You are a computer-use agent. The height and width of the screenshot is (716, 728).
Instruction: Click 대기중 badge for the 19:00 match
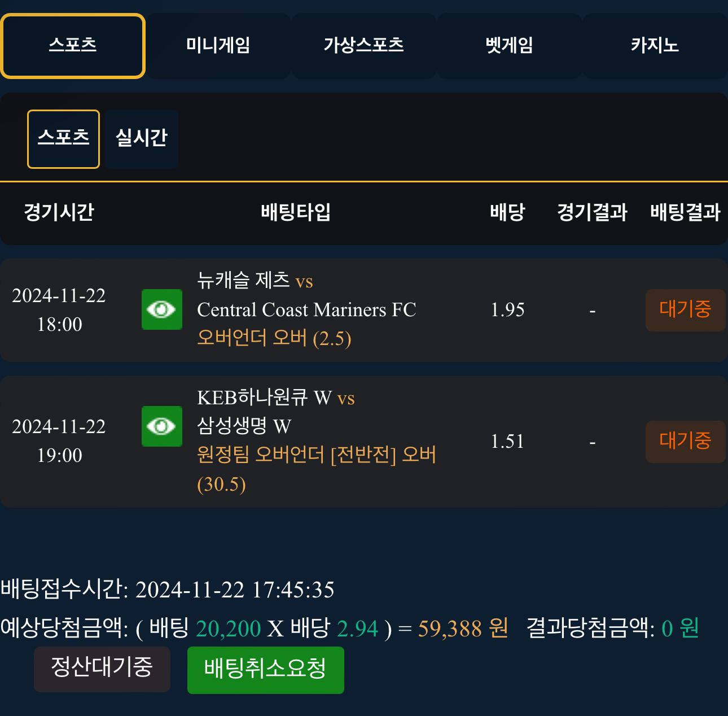tap(685, 442)
